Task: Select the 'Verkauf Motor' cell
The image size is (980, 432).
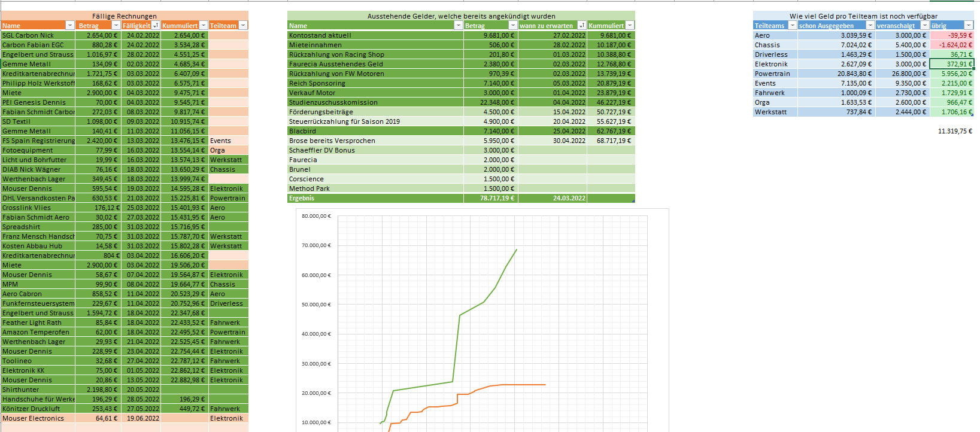Action: (375, 93)
